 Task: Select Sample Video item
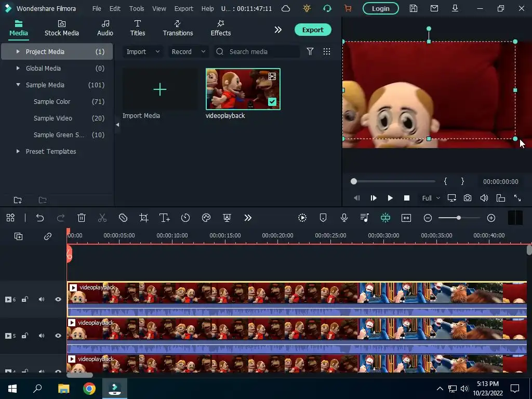[52, 118]
